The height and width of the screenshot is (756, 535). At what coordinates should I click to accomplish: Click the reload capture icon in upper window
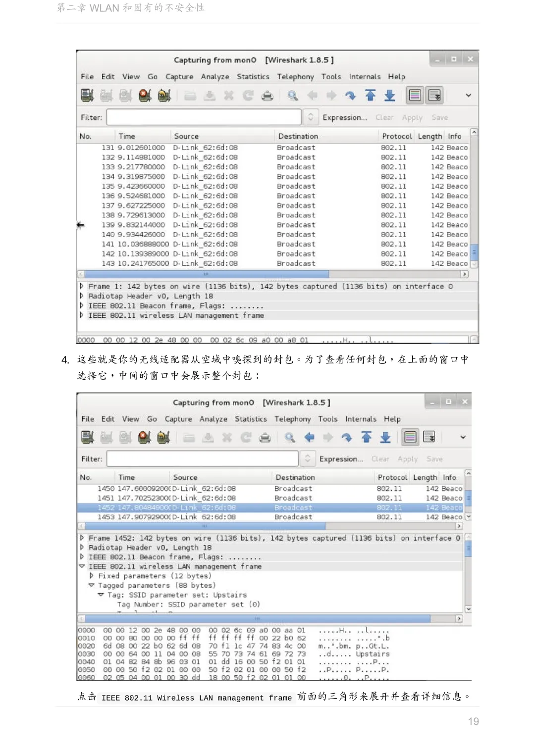[x=248, y=96]
